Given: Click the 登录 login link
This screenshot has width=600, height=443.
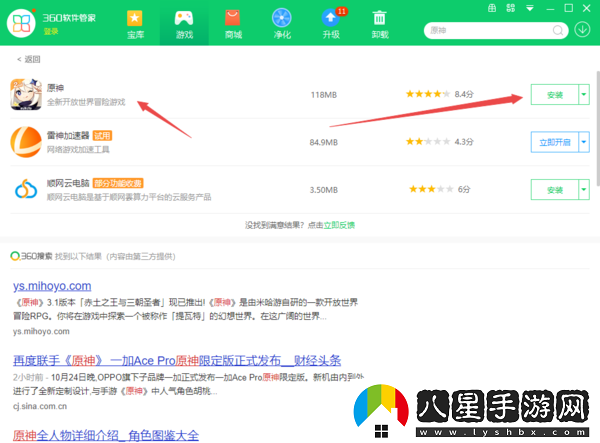Looking at the screenshot, I should tap(51, 31).
